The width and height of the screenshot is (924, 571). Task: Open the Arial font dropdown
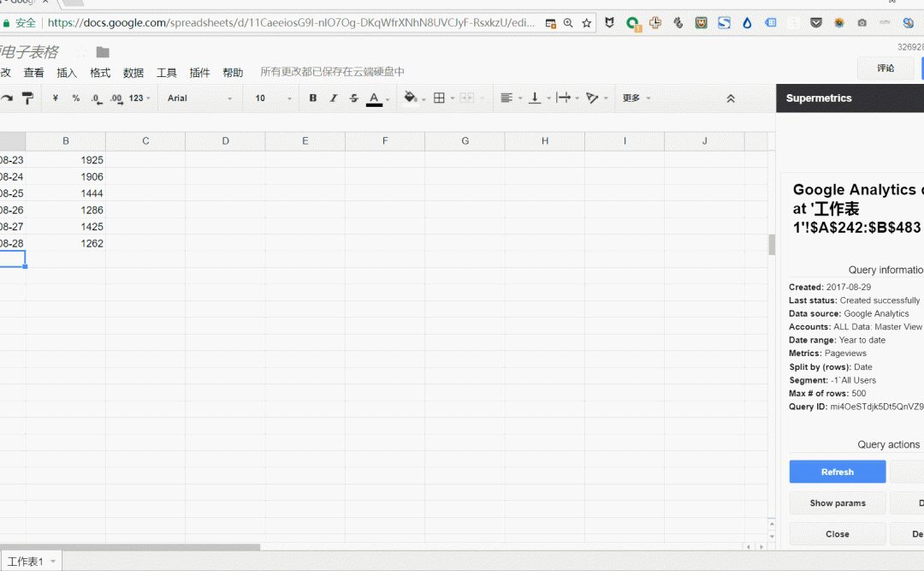coord(199,98)
